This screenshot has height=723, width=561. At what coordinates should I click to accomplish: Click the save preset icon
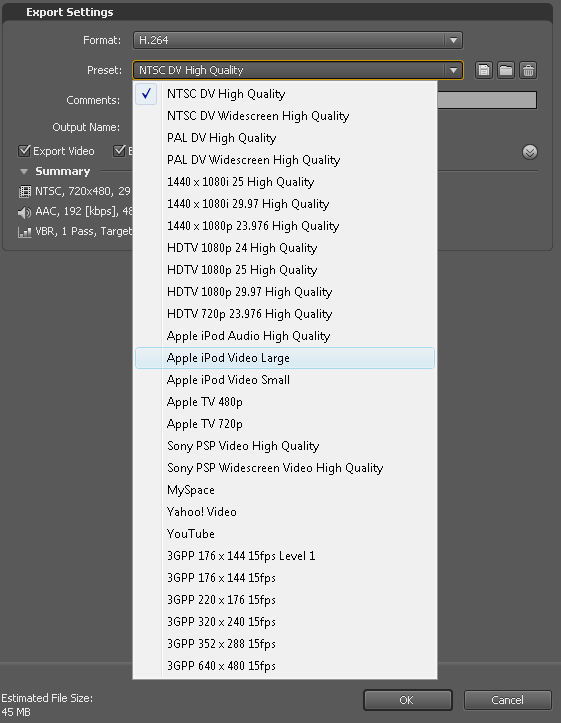(484, 70)
